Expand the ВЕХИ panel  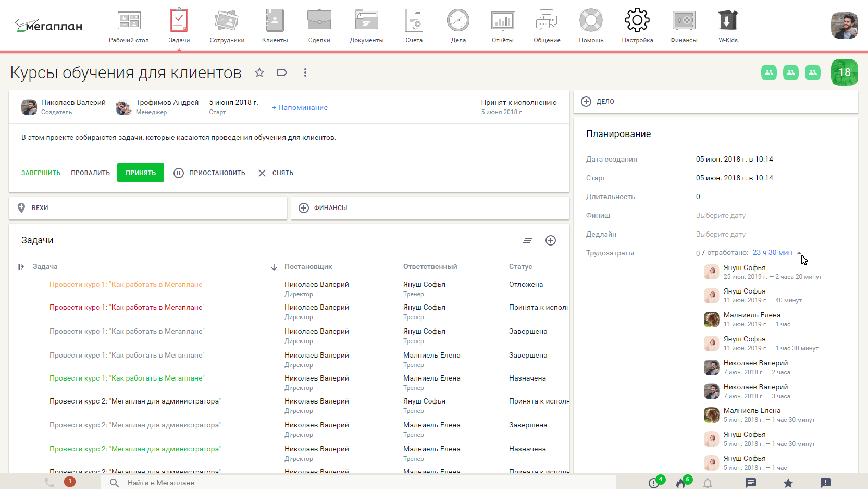pyautogui.click(x=148, y=207)
